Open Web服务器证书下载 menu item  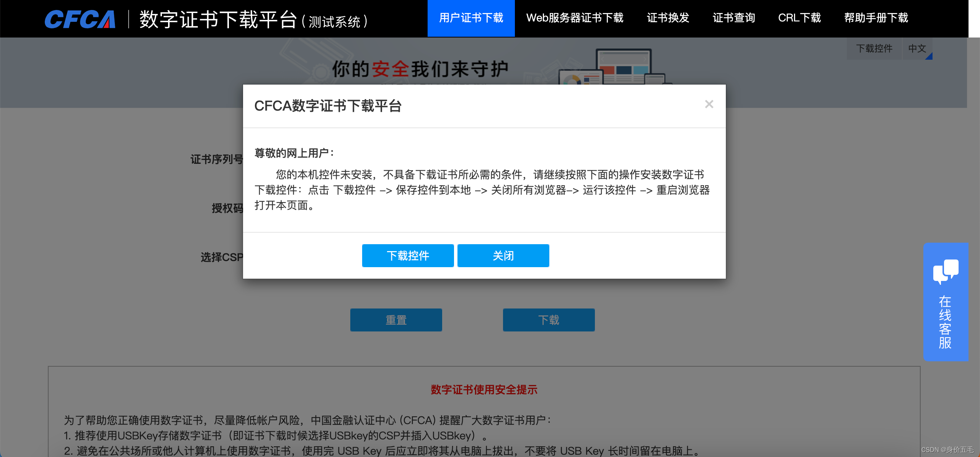(x=575, y=18)
